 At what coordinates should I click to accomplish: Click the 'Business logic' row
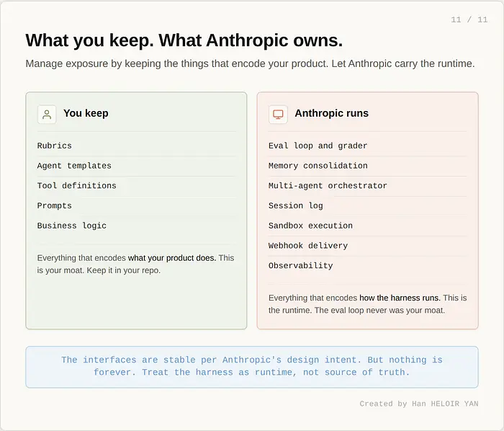coord(137,226)
